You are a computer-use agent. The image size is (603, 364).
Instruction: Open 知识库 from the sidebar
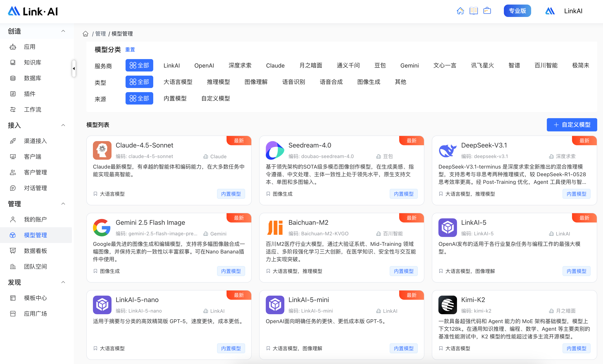(x=32, y=62)
